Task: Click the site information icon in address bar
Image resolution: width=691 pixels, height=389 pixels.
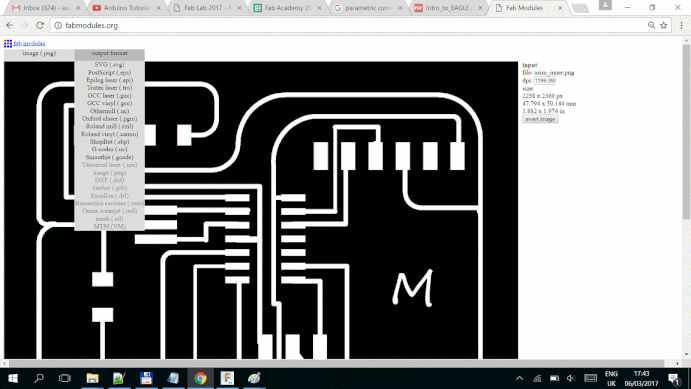Action: coord(58,26)
